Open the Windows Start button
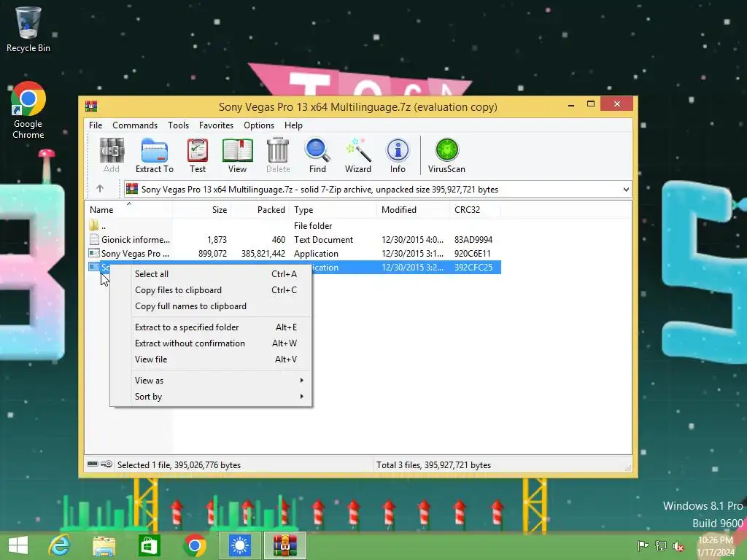The height and width of the screenshot is (560, 747). click(18, 545)
